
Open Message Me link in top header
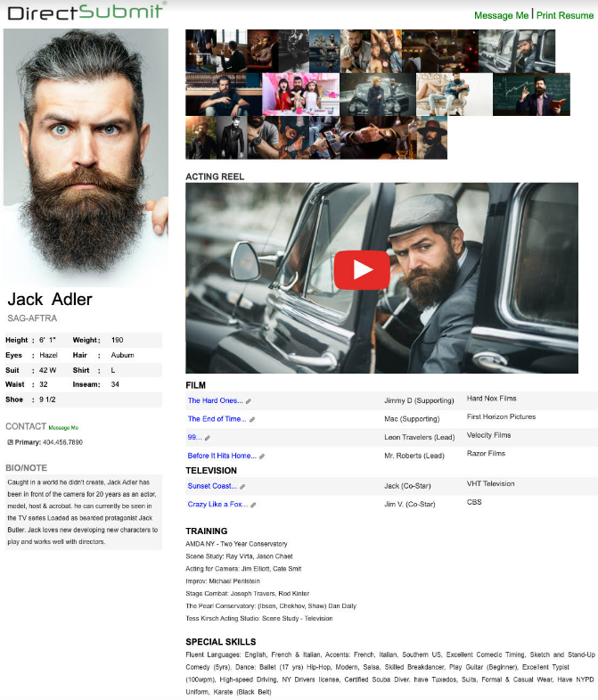point(500,15)
